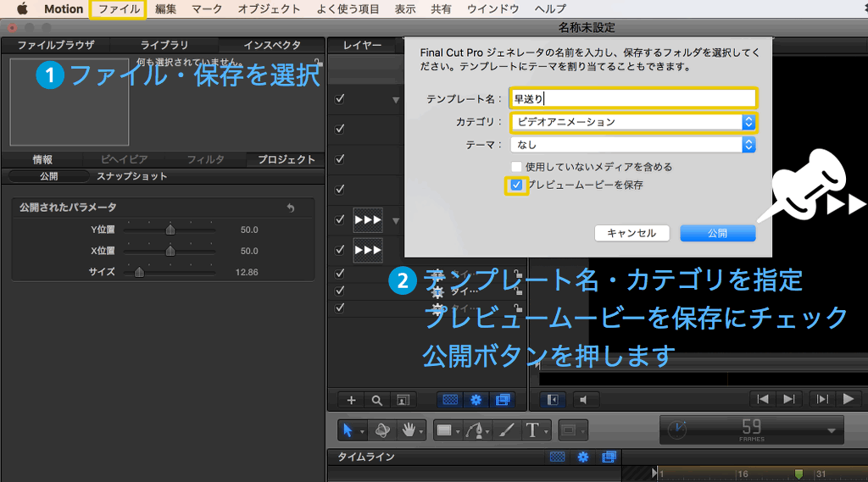Click the Y位置 slider
868x482 pixels.
tap(170, 230)
